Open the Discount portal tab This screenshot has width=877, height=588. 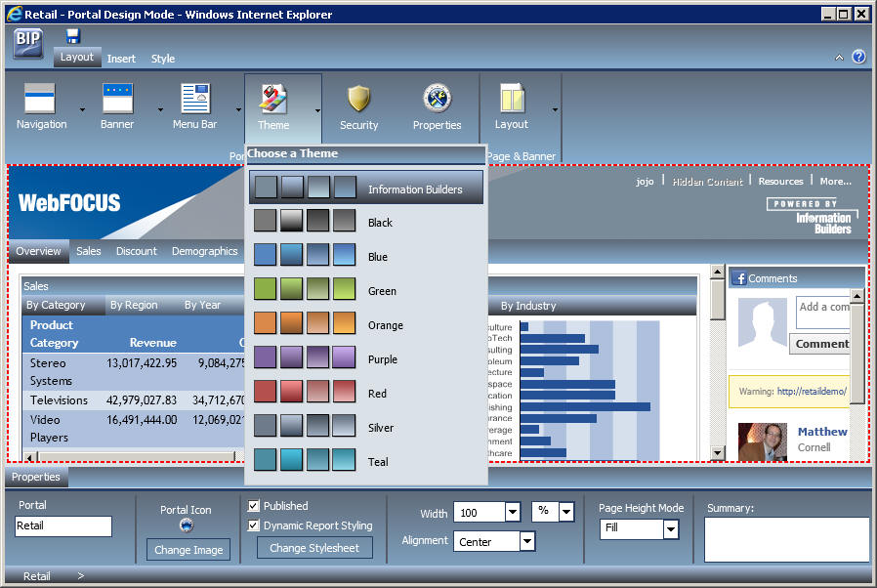coord(137,251)
